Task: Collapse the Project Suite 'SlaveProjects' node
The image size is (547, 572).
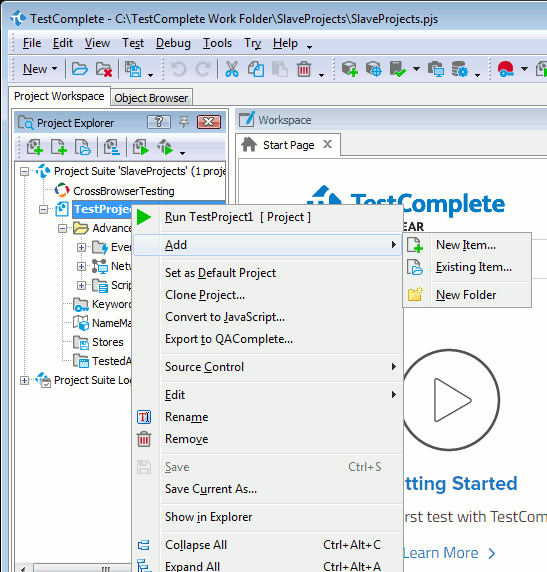Action: [24, 171]
